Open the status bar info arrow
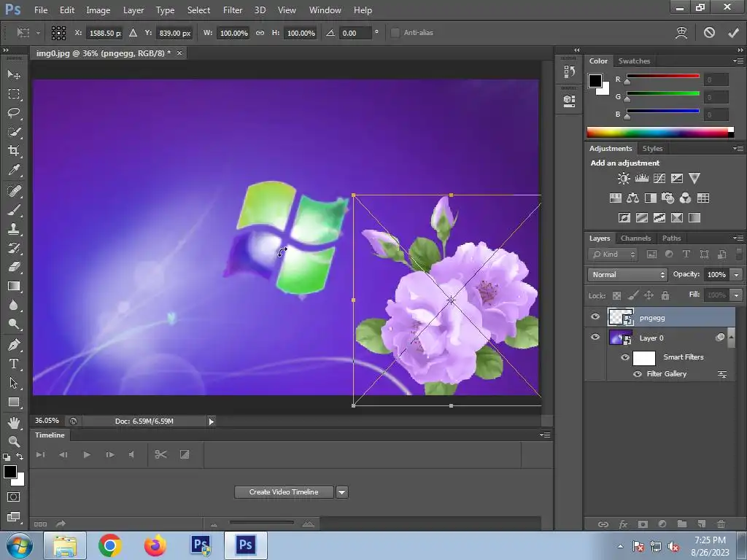 coord(211,421)
